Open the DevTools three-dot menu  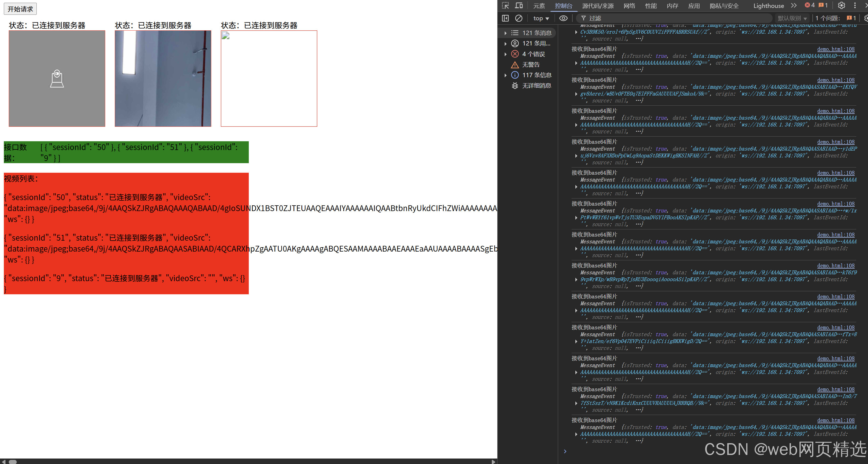click(x=855, y=5)
